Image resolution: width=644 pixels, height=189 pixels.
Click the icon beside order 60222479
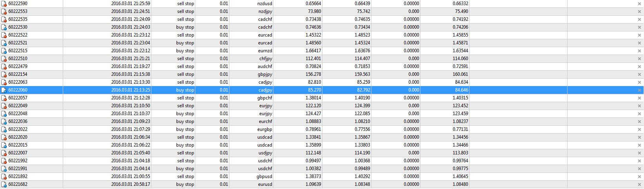tap(4, 66)
